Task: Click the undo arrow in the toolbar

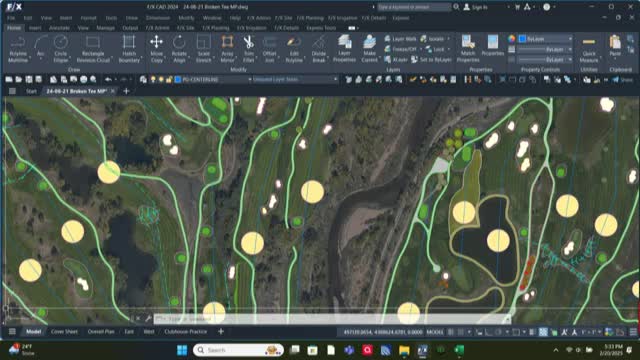Action: [108, 80]
